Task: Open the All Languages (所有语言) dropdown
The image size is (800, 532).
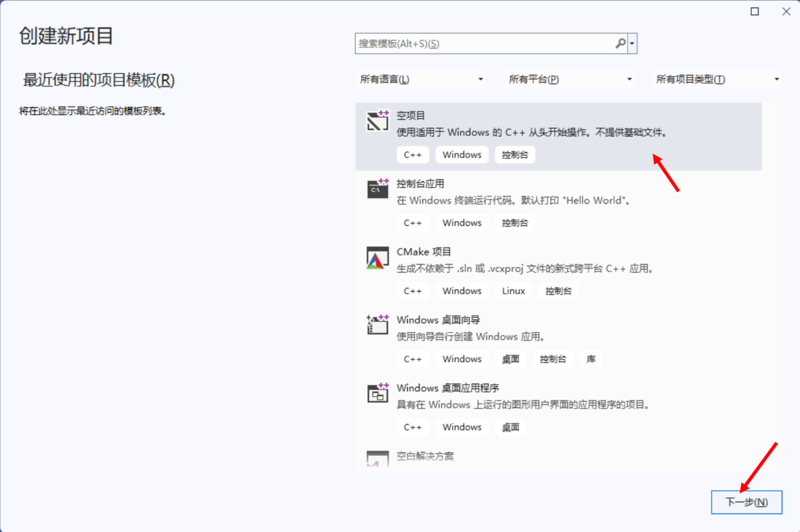Action: (x=420, y=79)
